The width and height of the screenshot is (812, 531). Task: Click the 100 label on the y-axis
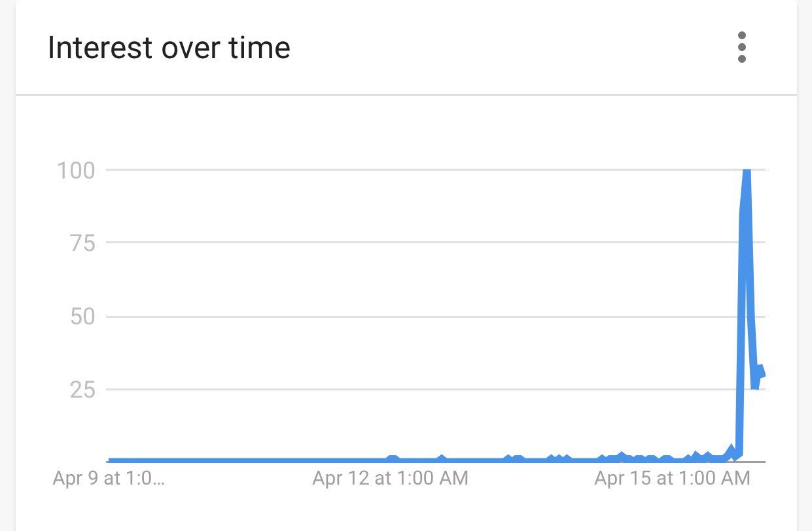76,171
